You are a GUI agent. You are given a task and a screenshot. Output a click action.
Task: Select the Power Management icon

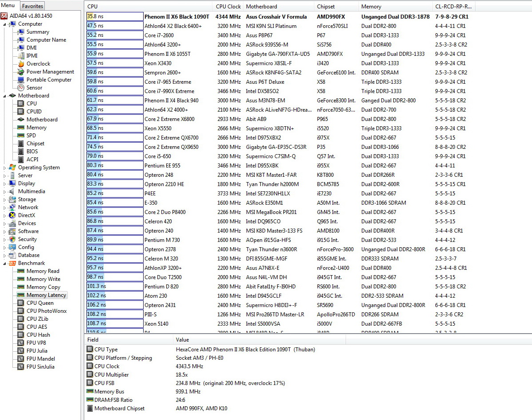tap(20, 72)
